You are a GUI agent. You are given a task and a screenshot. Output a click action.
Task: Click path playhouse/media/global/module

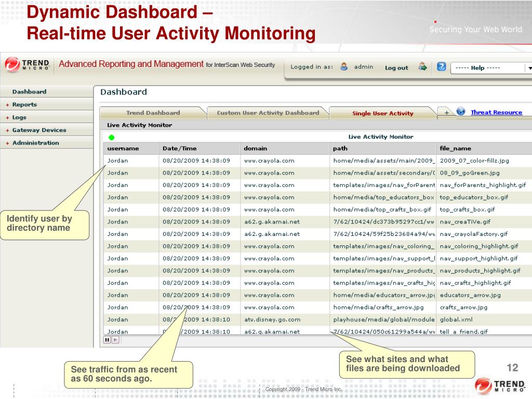(x=384, y=320)
